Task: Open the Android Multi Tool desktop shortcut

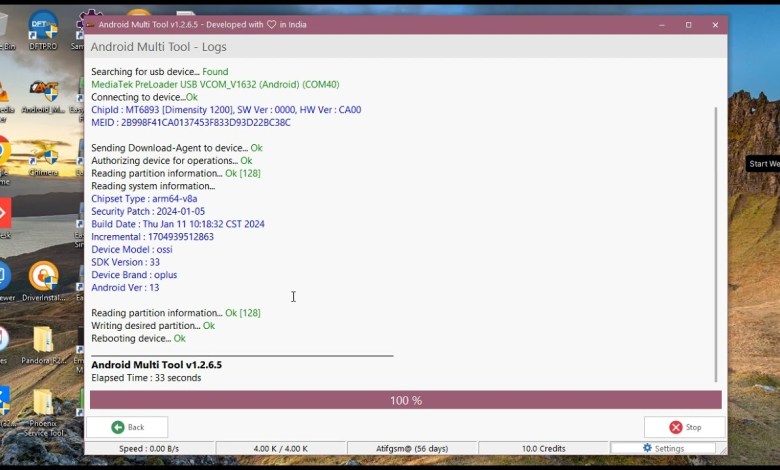Action: [43, 97]
